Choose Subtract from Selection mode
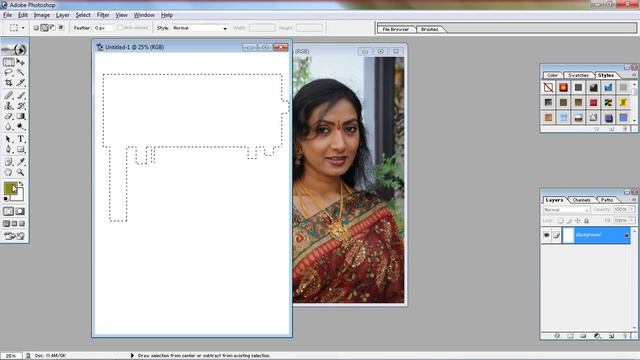The height and width of the screenshot is (360, 640). coord(53,28)
